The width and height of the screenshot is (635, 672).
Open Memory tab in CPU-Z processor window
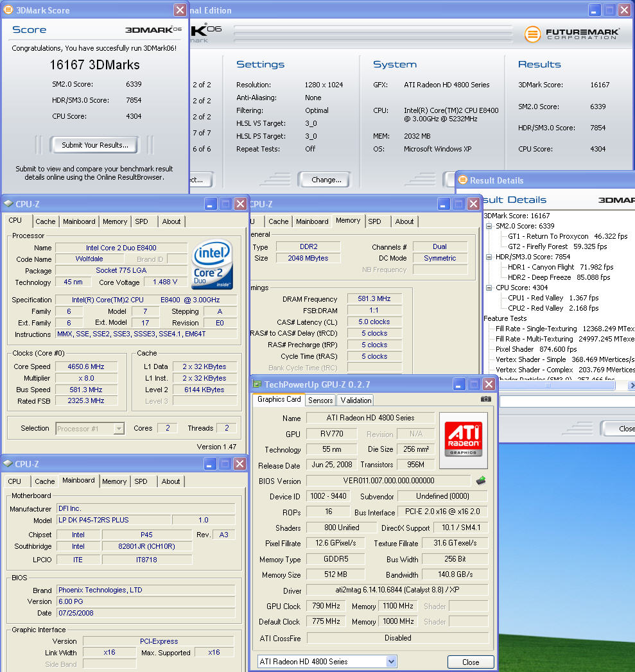(x=115, y=221)
